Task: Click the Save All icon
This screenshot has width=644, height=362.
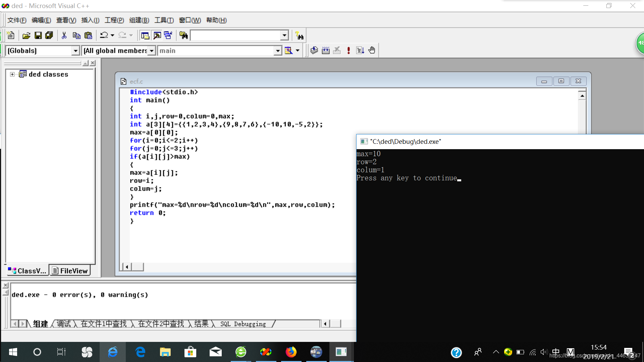Action: [49, 35]
